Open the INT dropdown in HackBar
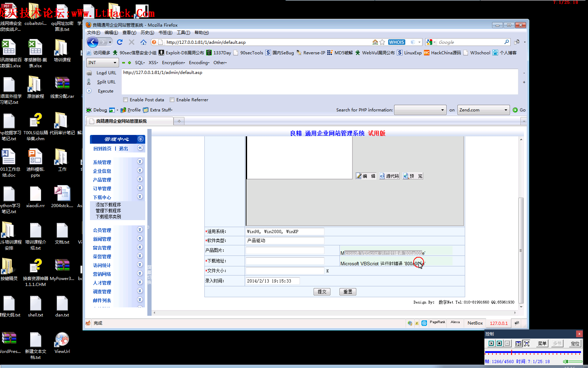Screen dimensions: 588x368 [x=102, y=63]
